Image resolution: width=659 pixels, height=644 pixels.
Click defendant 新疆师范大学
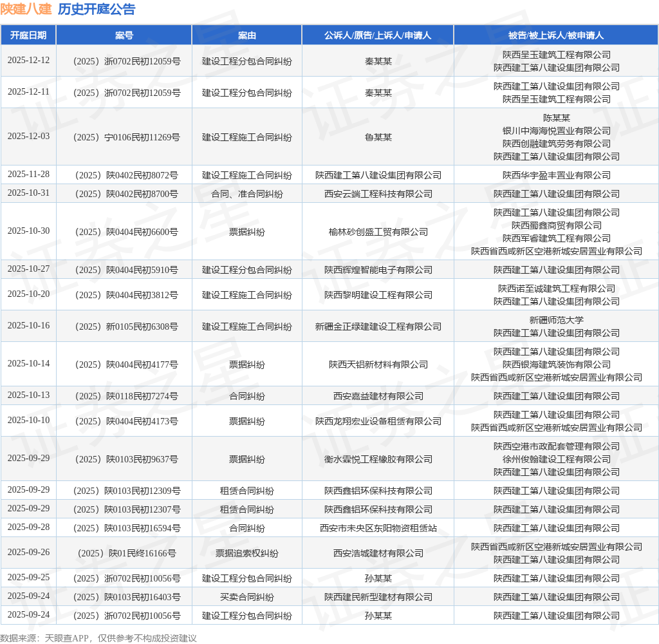(557, 320)
